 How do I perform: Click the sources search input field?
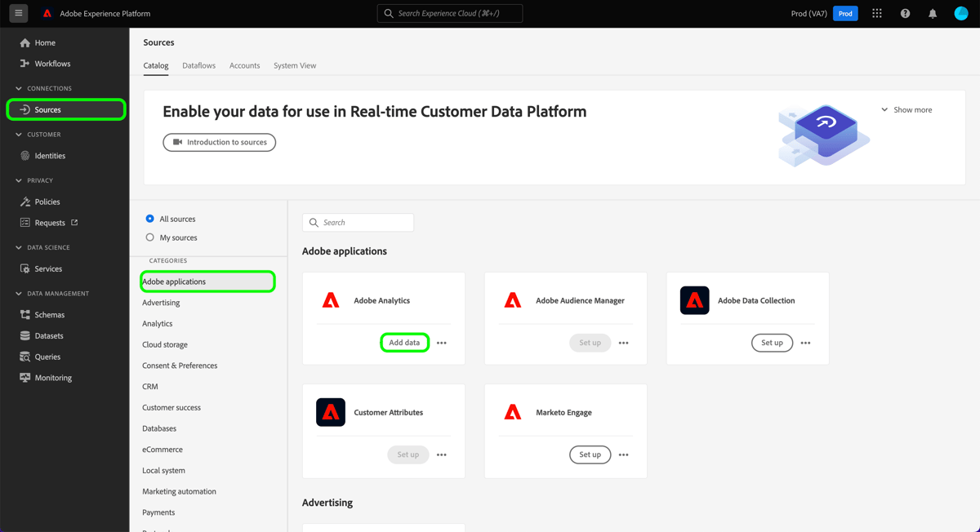[x=358, y=222]
